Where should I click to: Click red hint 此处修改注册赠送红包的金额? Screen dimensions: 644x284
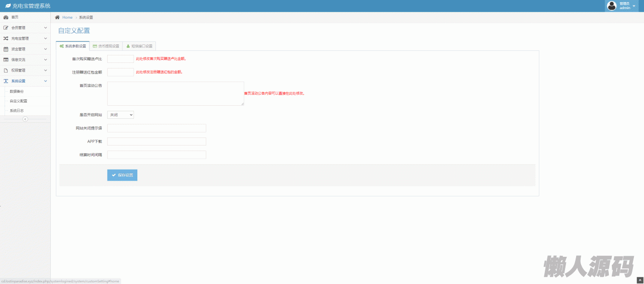[x=159, y=72]
